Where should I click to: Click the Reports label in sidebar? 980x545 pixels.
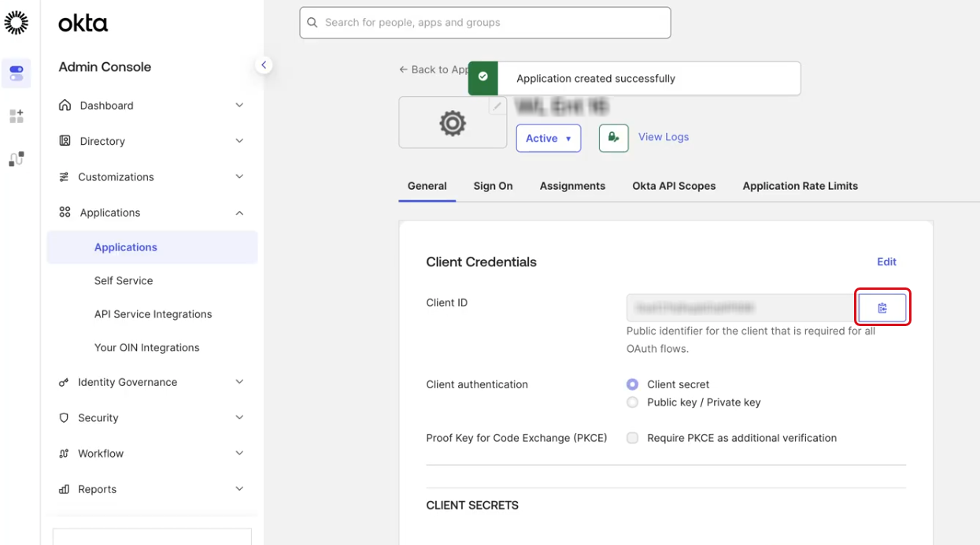[97, 489]
